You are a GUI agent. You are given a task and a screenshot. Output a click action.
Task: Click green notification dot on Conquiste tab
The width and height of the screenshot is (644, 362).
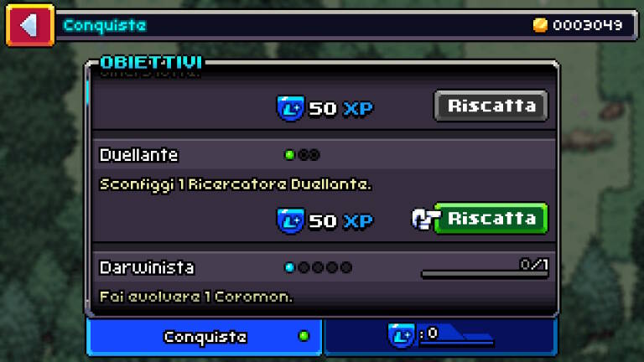[304, 336]
